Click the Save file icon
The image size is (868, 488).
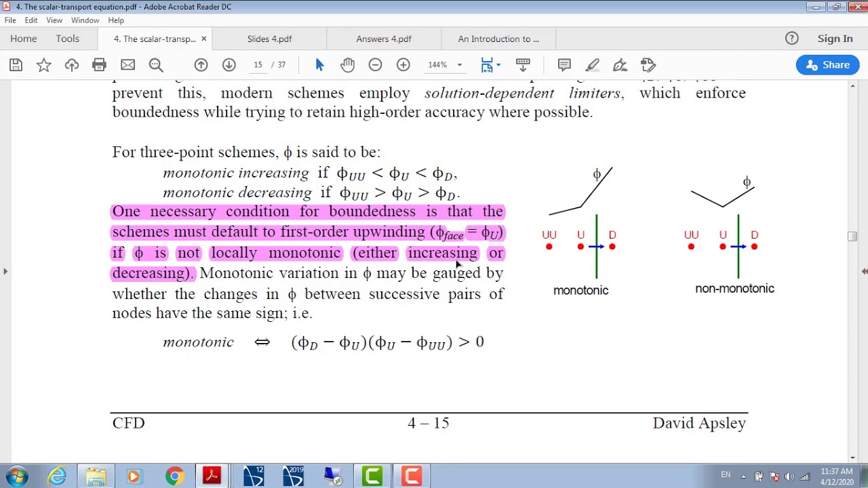click(16, 65)
